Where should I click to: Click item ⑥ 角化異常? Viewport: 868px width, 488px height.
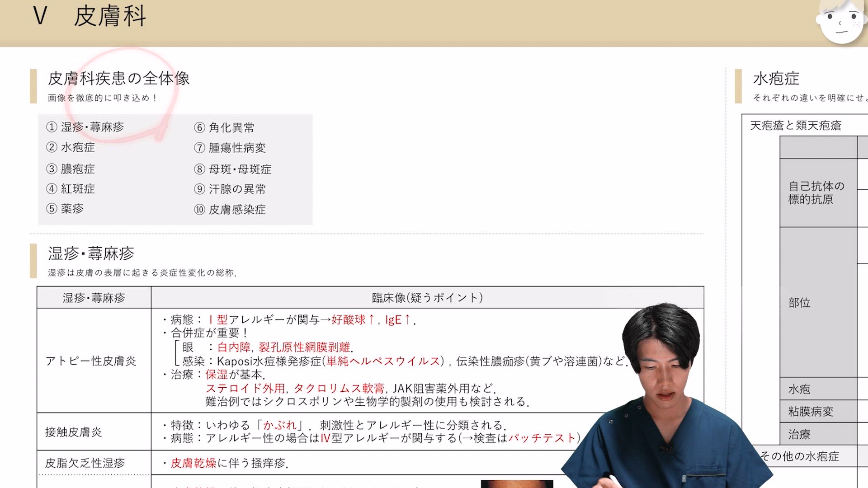pyautogui.click(x=224, y=127)
